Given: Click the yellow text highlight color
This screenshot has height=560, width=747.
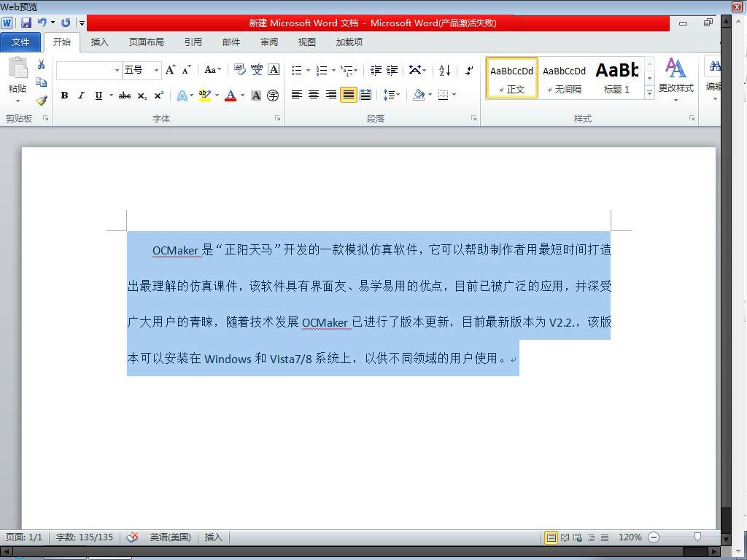Looking at the screenshot, I should (205, 96).
